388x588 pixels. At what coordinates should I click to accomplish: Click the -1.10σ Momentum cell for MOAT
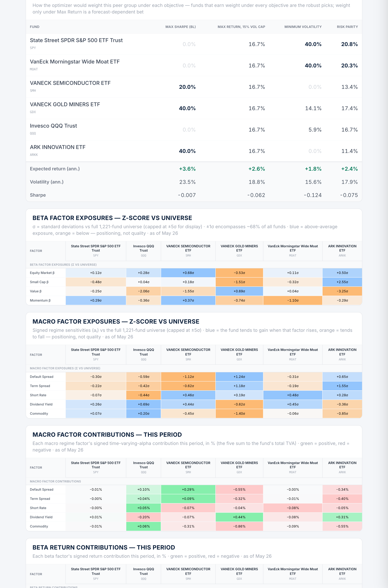[x=293, y=300]
